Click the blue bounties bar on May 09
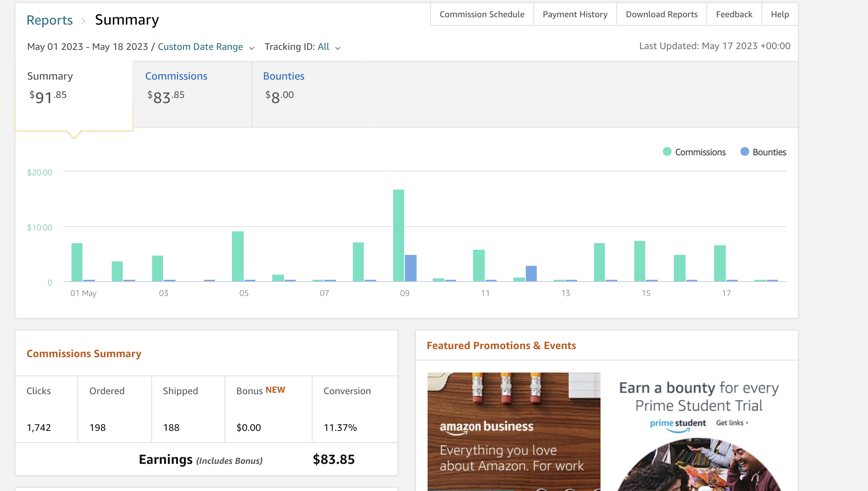 pyautogui.click(x=411, y=268)
